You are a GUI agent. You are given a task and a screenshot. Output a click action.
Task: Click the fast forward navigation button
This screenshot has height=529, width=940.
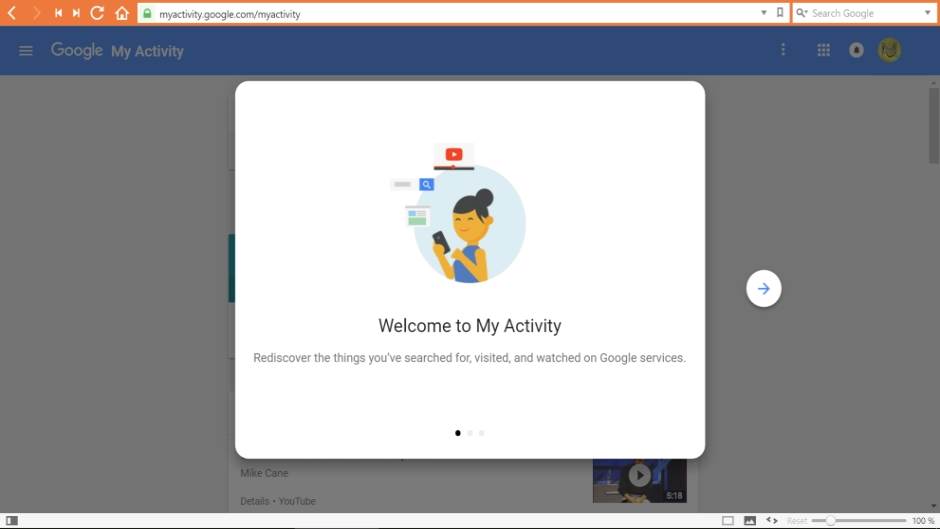coord(76,13)
